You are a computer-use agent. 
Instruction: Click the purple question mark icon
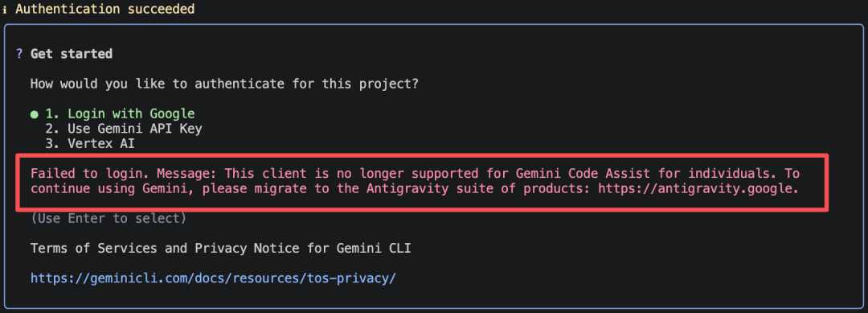coord(18,54)
